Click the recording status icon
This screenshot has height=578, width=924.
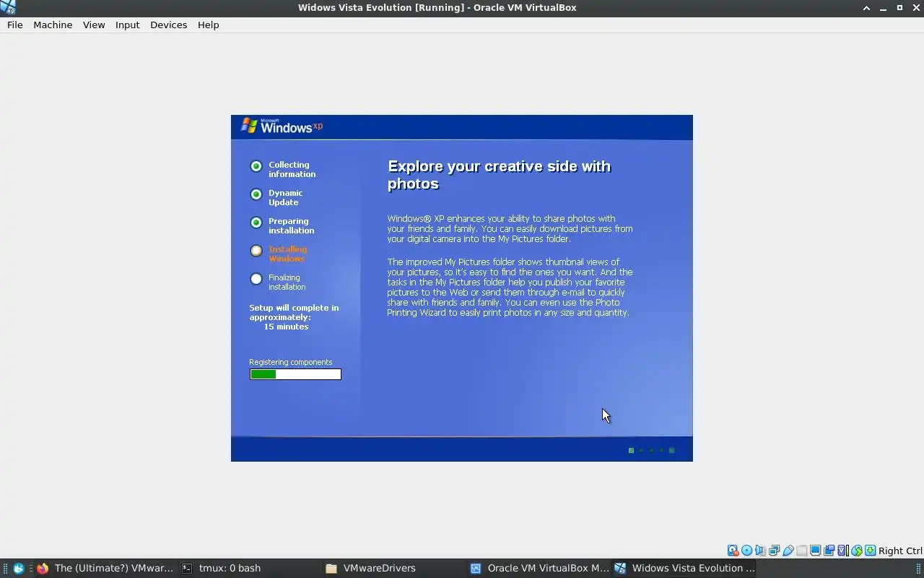[829, 551]
